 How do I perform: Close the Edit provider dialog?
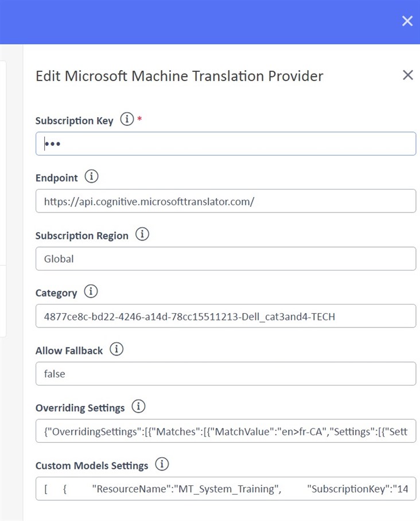407,75
